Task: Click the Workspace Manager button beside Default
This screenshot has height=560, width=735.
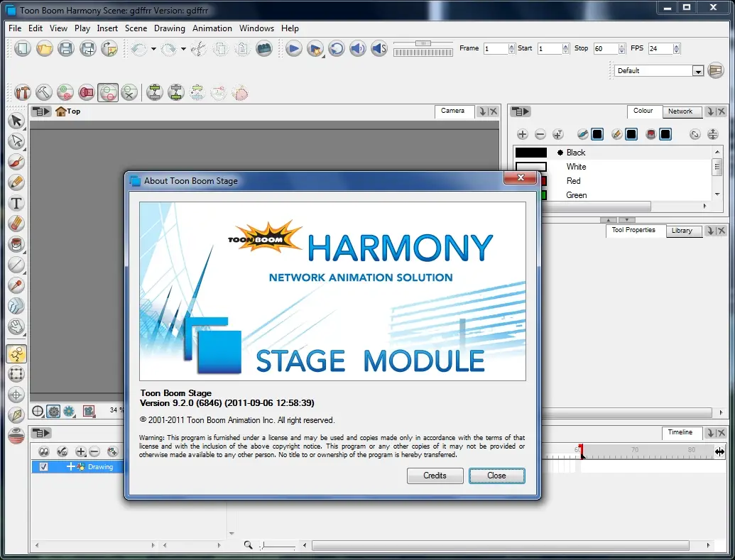Action: (715, 71)
